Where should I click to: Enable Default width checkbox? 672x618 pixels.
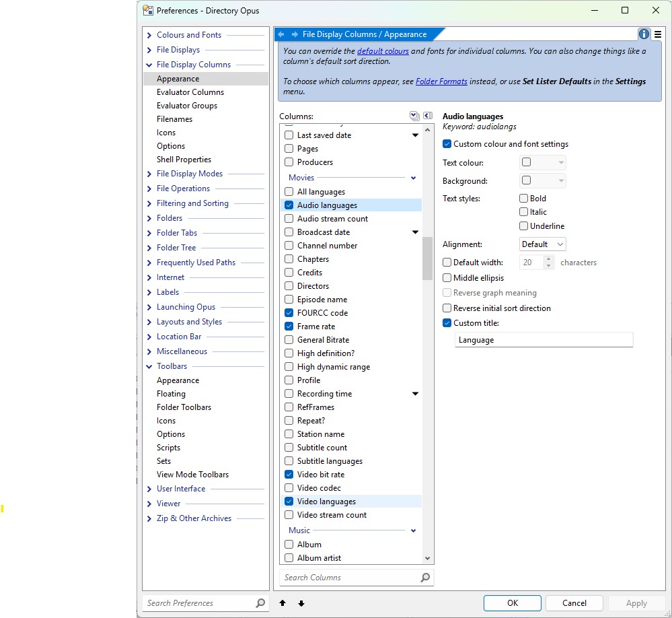coord(447,262)
